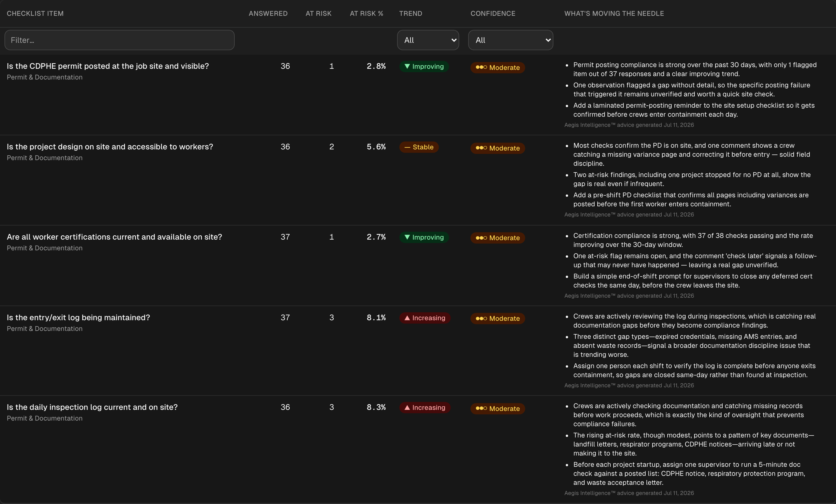Image resolution: width=836 pixels, height=504 pixels.
Task: Click the Increasing badge on entry/exit log row
Action: point(425,318)
